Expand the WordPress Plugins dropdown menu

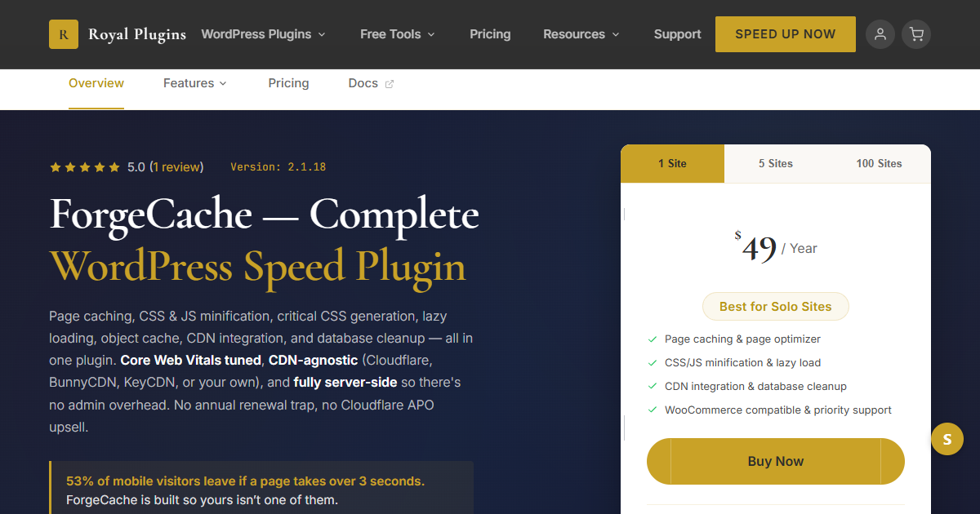pos(263,34)
